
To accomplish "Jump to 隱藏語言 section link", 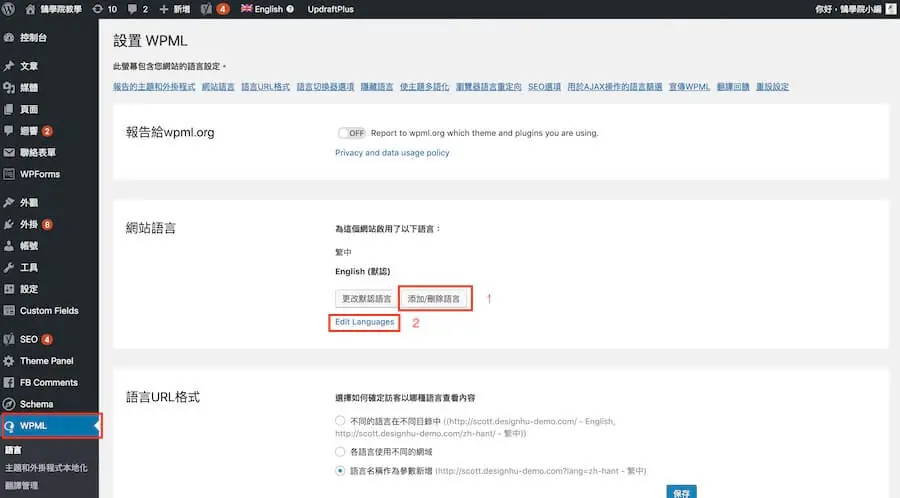I will click(377, 87).
